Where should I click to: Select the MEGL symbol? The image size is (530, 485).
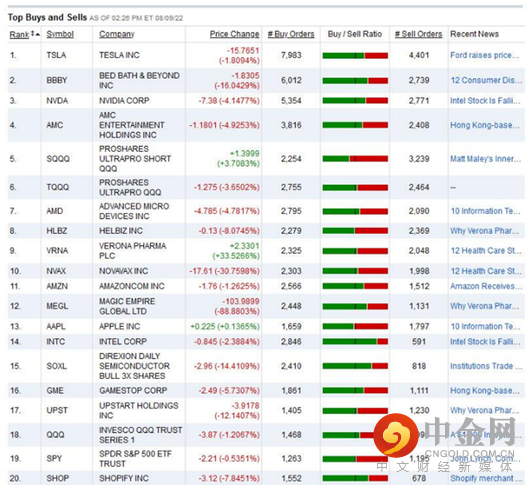(57, 306)
